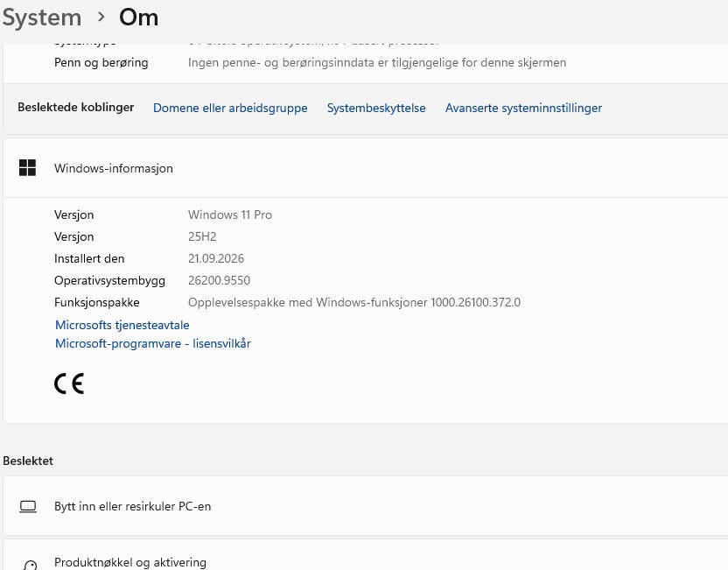
Task: Open Bytt inn eller resirkuler PC-en
Action: tap(366, 506)
